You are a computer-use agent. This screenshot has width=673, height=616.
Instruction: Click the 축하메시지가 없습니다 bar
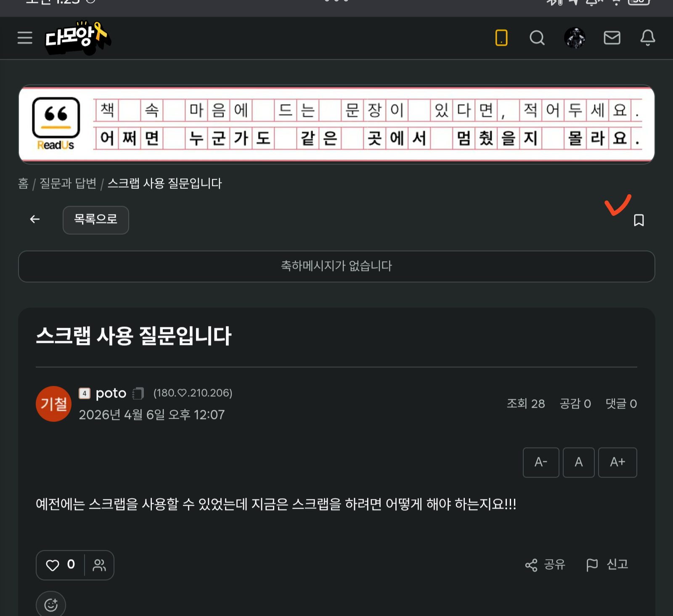336,266
